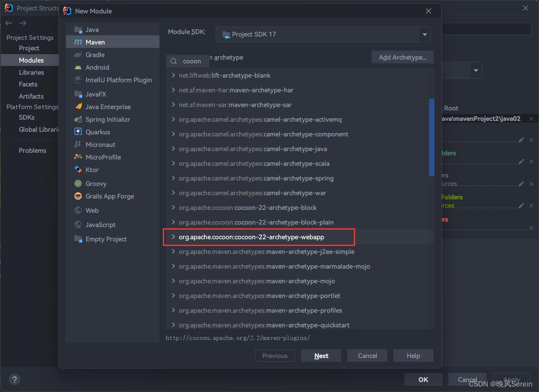Screen dimensions: 539x392
Task: Select maven-archetype-profiles row
Action: tap(300, 310)
